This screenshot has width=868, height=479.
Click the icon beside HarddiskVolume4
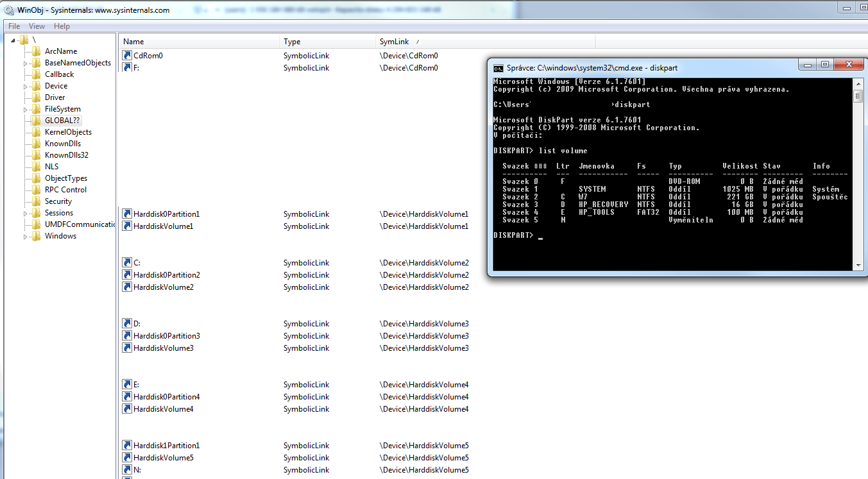click(x=127, y=409)
